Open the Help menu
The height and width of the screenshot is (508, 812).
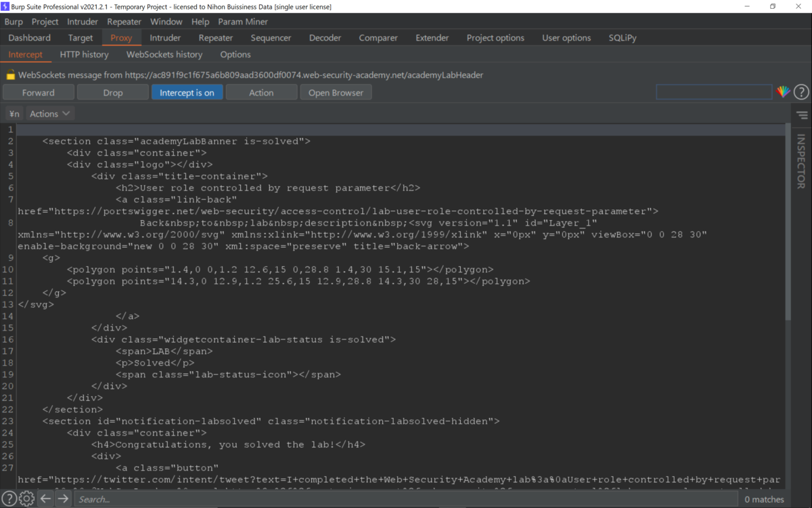200,22
